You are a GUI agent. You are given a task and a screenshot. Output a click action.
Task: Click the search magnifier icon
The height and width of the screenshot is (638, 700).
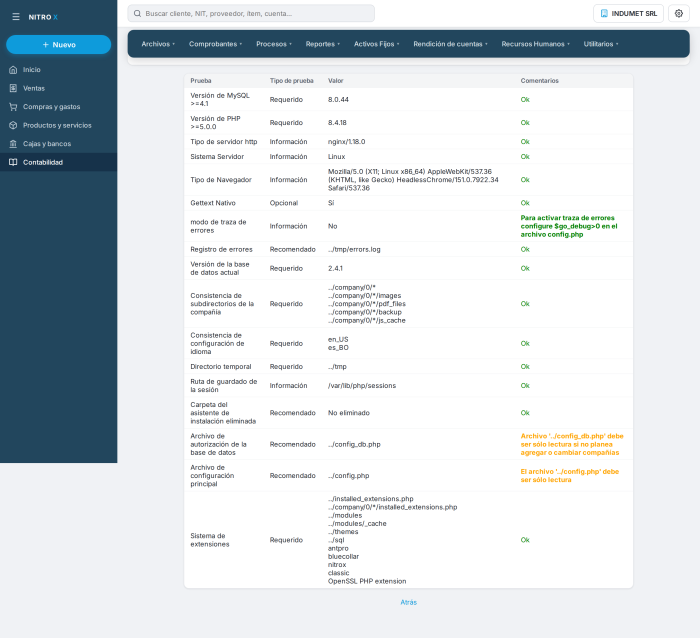point(138,13)
